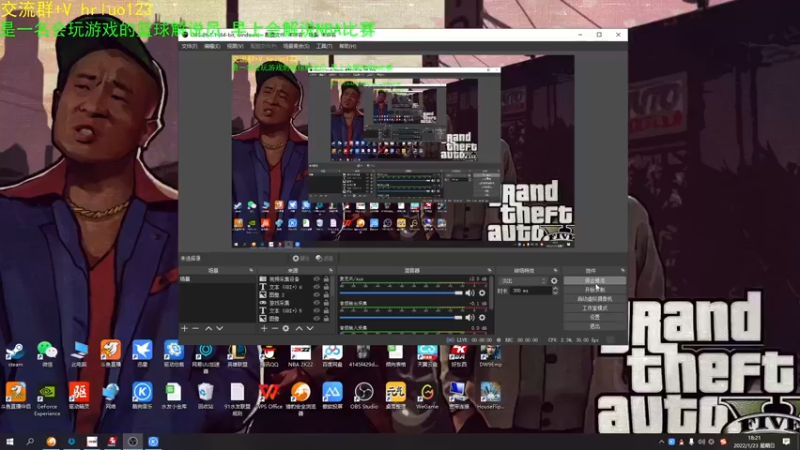Open the Help menu in OBS
800x450 pixels.
[347, 46]
